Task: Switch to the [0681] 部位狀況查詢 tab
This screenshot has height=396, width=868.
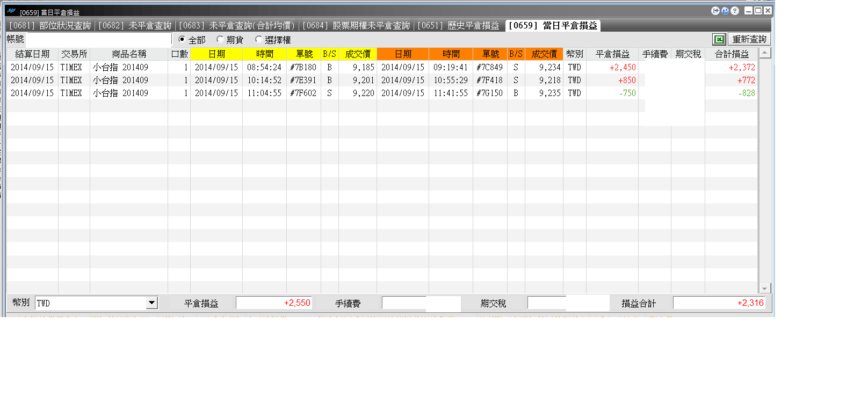Action: coord(50,26)
